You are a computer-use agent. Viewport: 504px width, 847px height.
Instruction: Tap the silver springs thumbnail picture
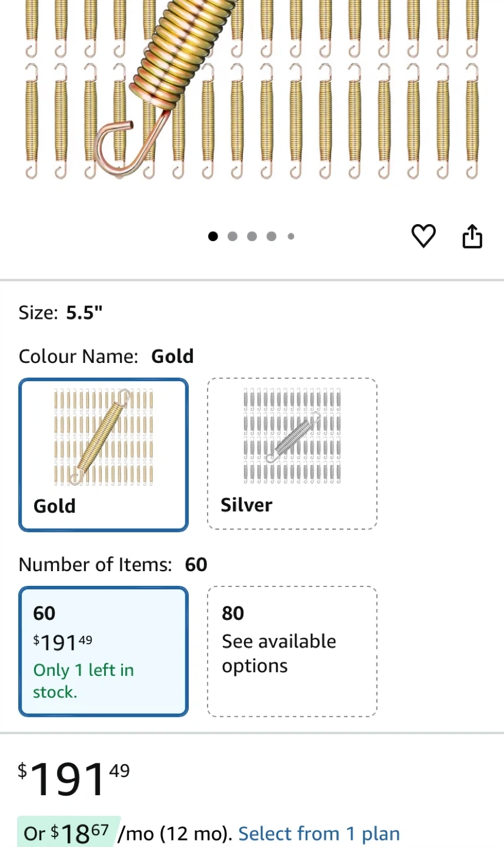pos(292,436)
